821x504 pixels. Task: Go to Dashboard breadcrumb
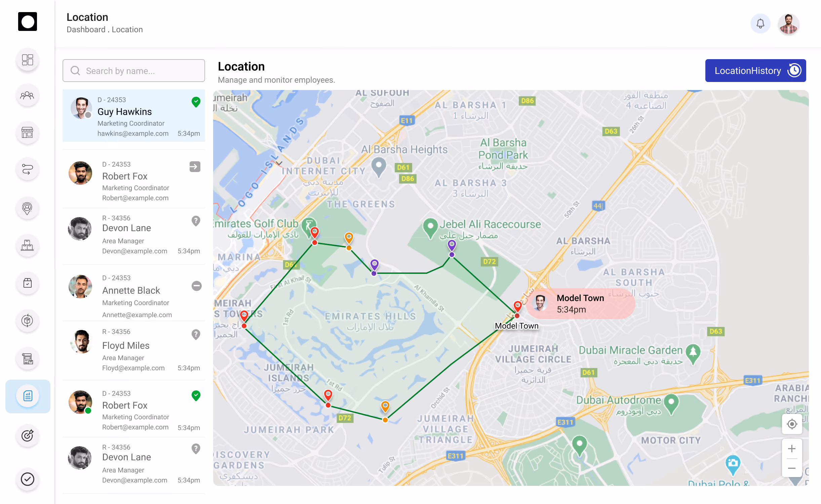point(86,30)
